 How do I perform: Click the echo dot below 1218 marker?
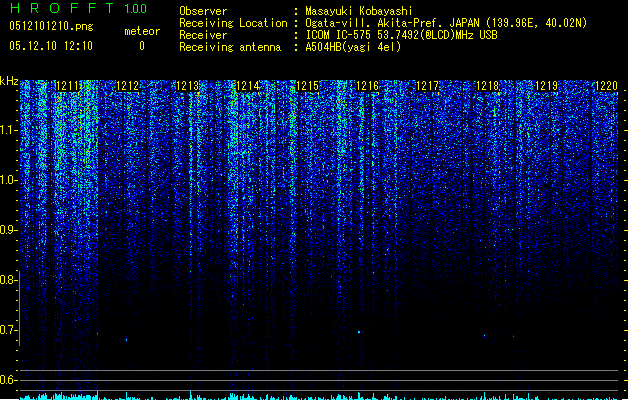coord(485,336)
